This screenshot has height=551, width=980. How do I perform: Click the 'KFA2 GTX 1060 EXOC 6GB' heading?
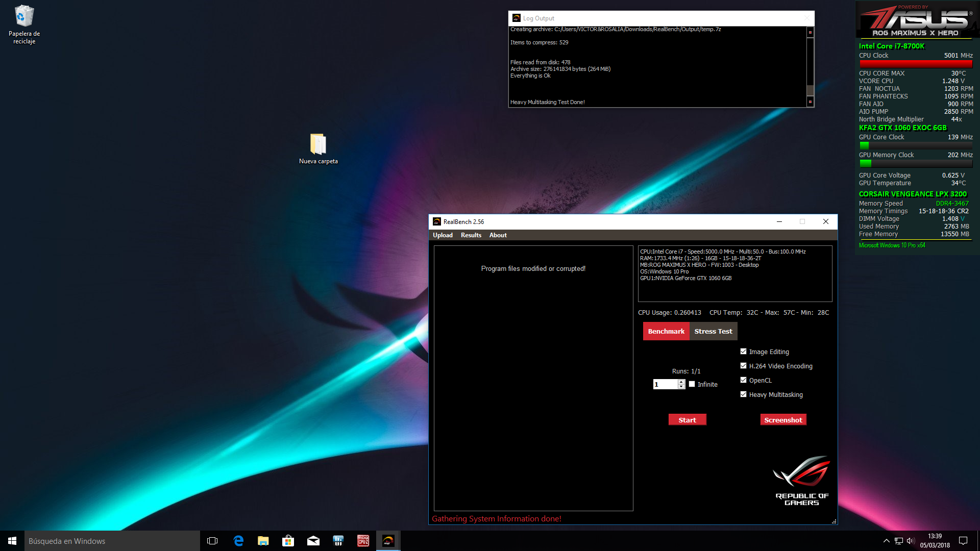coord(902,128)
